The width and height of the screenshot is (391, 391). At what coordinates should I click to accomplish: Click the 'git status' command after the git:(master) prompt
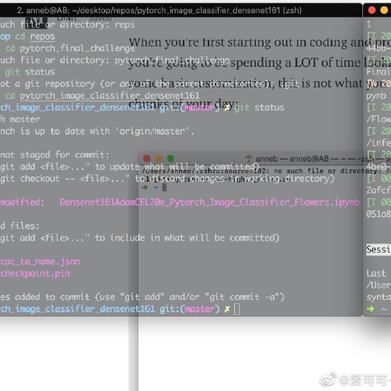tap(259, 108)
